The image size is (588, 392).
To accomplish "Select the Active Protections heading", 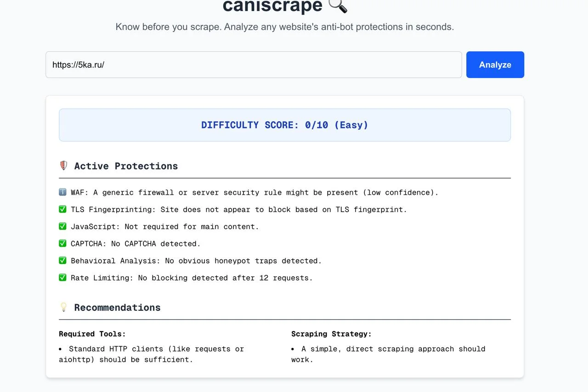I will click(x=126, y=166).
